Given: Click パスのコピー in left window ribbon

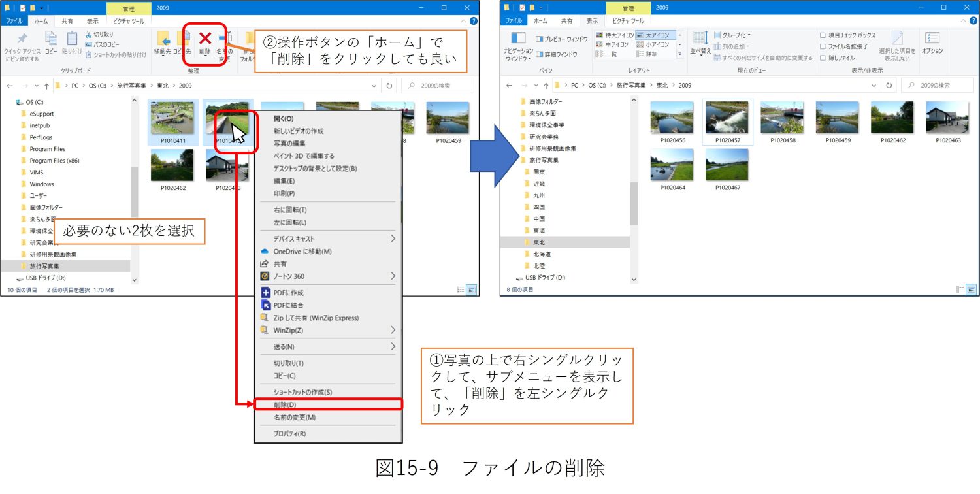Looking at the screenshot, I should pyautogui.click(x=103, y=44).
